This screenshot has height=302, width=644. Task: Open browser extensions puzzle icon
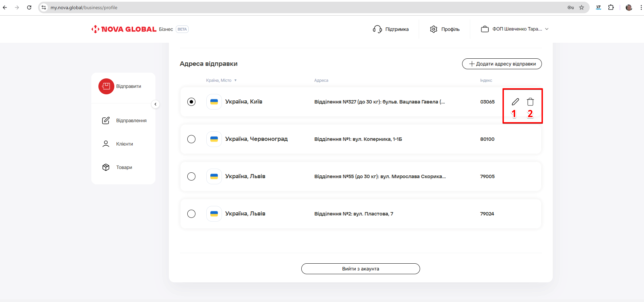coord(611,7)
